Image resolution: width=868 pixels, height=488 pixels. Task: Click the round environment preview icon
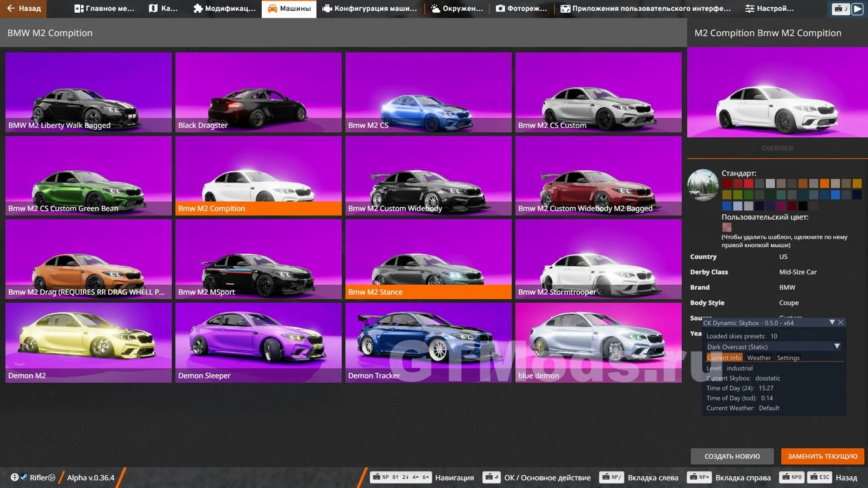point(703,185)
